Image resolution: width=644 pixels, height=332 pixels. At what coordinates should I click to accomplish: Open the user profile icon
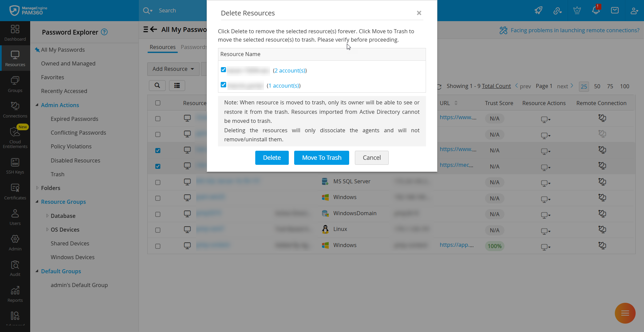634,10
